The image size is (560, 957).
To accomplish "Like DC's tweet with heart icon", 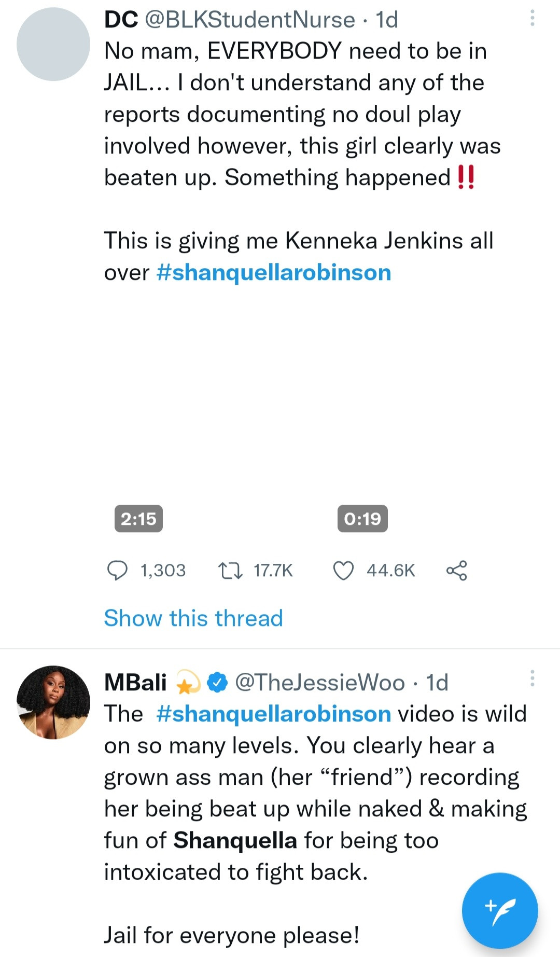I will click(343, 570).
